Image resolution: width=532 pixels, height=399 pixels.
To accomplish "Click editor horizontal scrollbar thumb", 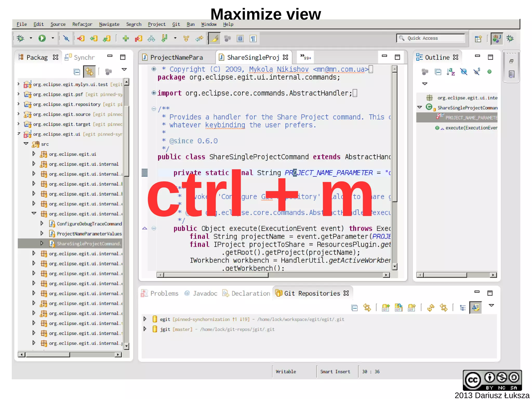I will [x=216, y=275].
